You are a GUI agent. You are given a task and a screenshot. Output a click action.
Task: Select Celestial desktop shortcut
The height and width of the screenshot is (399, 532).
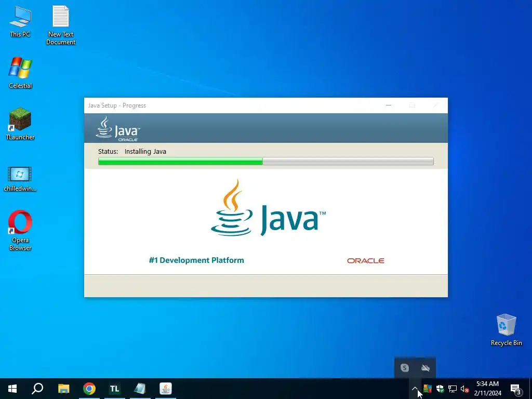(20, 73)
